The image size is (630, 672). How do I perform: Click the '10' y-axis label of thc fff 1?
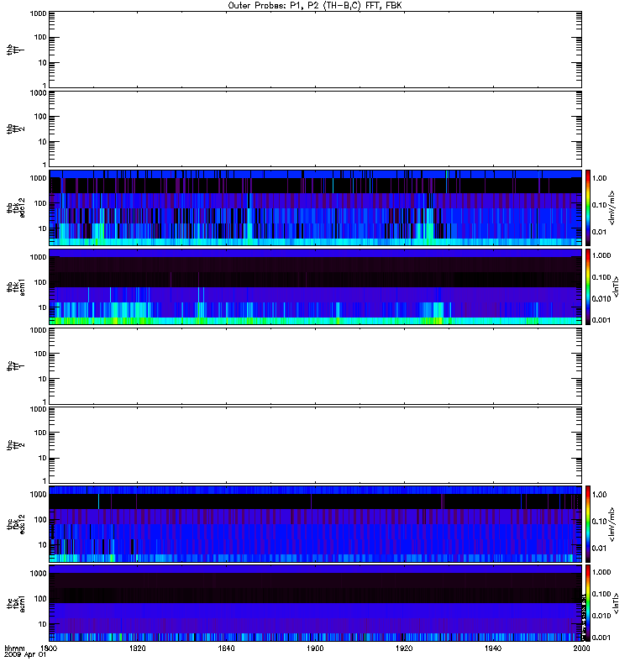(43, 379)
